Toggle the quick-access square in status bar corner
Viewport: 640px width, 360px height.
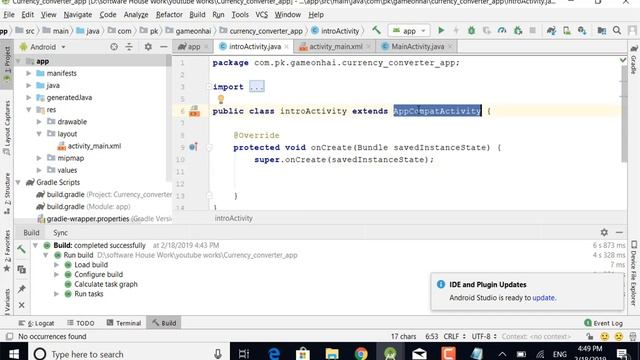[x=9, y=336]
